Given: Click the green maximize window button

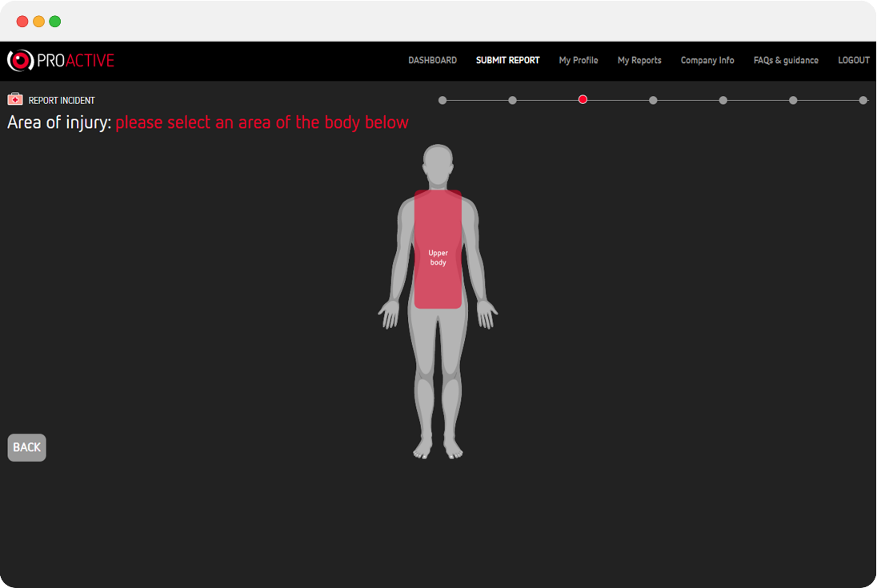Looking at the screenshot, I should (x=54, y=22).
